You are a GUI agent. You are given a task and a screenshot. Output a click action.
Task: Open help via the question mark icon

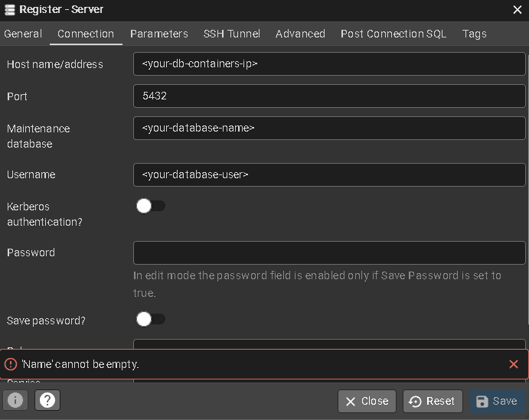(47, 400)
